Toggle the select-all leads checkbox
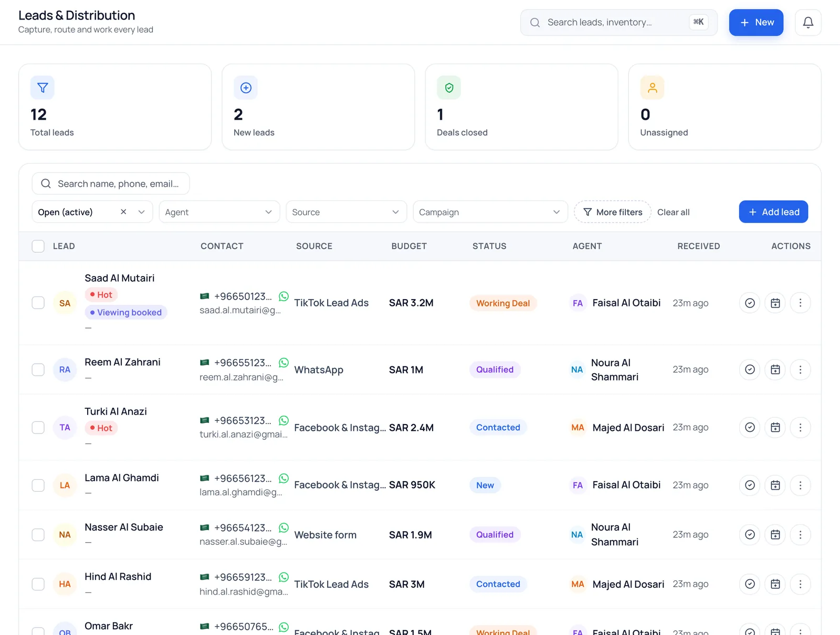The width and height of the screenshot is (840, 635). click(x=38, y=246)
